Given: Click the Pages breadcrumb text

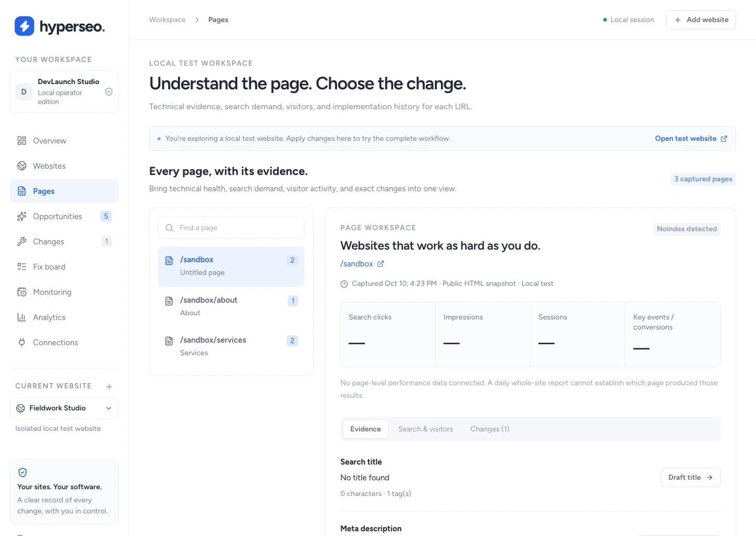Looking at the screenshot, I should click(x=218, y=20).
